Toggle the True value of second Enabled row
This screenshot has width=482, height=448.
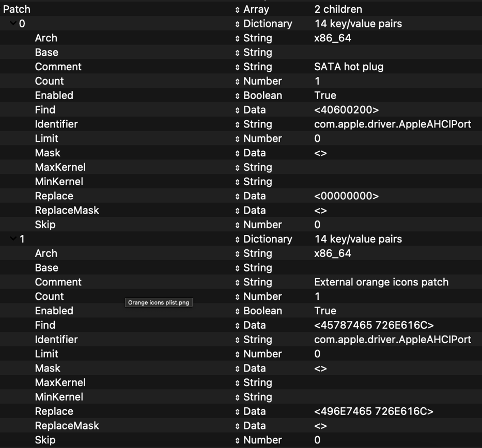click(325, 311)
